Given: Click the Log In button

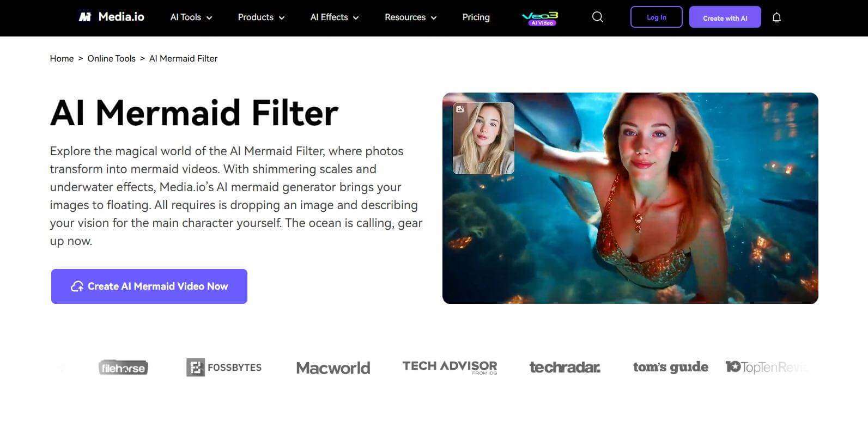Looking at the screenshot, I should click(x=657, y=17).
